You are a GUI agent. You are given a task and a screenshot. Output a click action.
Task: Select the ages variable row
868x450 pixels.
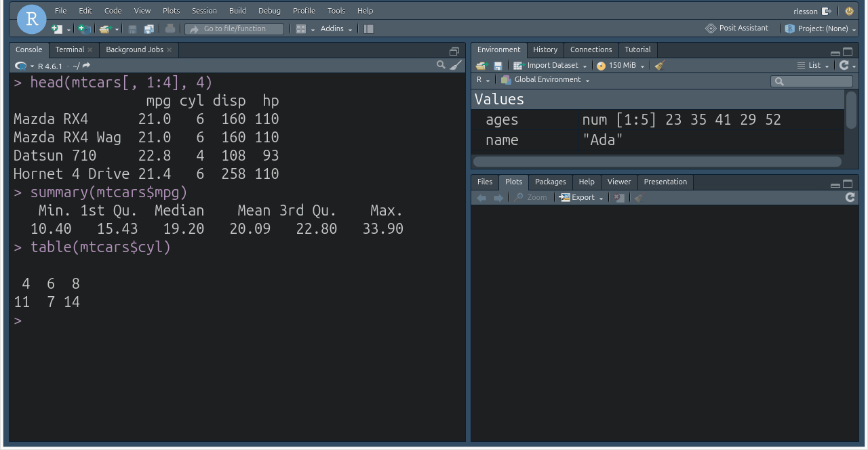[x=658, y=120]
